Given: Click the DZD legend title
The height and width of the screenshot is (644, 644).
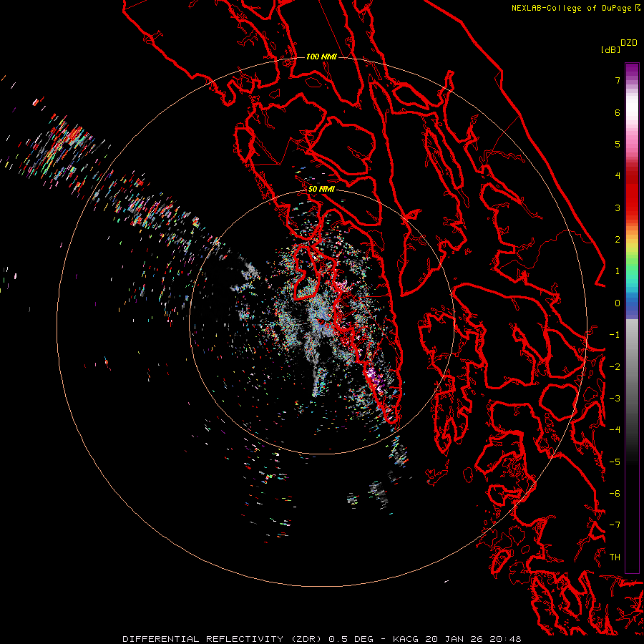Looking at the screenshot, I should [629, 43].
